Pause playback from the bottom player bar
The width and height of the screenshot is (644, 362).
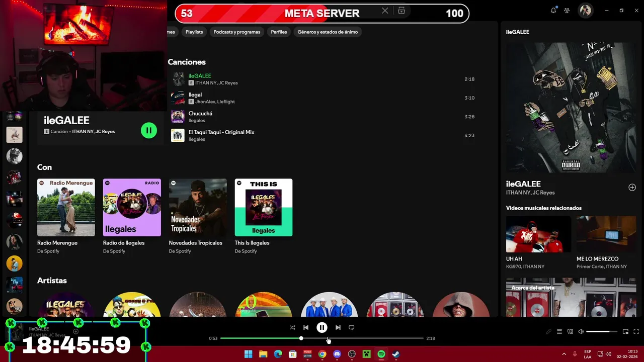tap(322, 327)
